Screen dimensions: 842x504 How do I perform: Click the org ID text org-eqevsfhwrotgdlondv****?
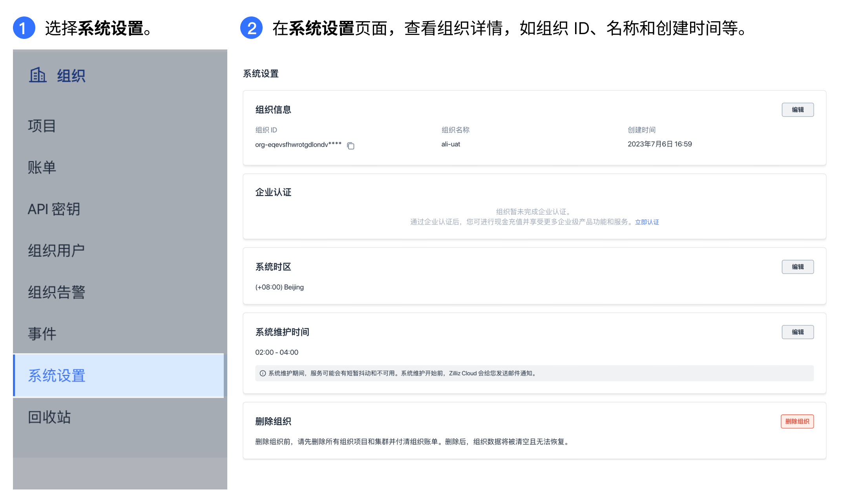tap(298, 144)
